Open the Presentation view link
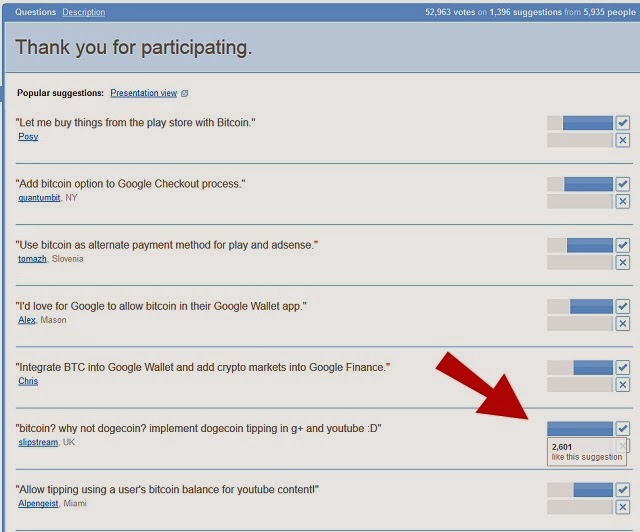The height and width of the screenshot is (532, 640). 144,93
